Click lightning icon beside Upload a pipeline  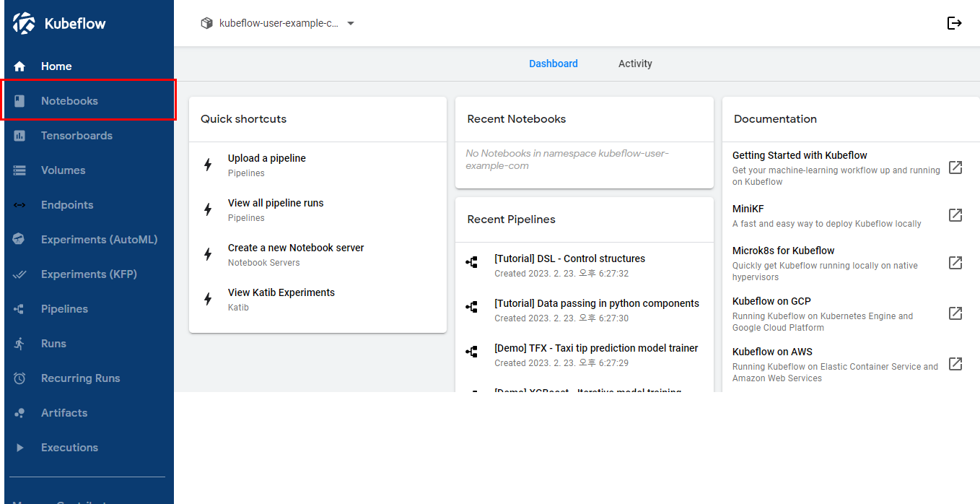[x=208, y=165]
